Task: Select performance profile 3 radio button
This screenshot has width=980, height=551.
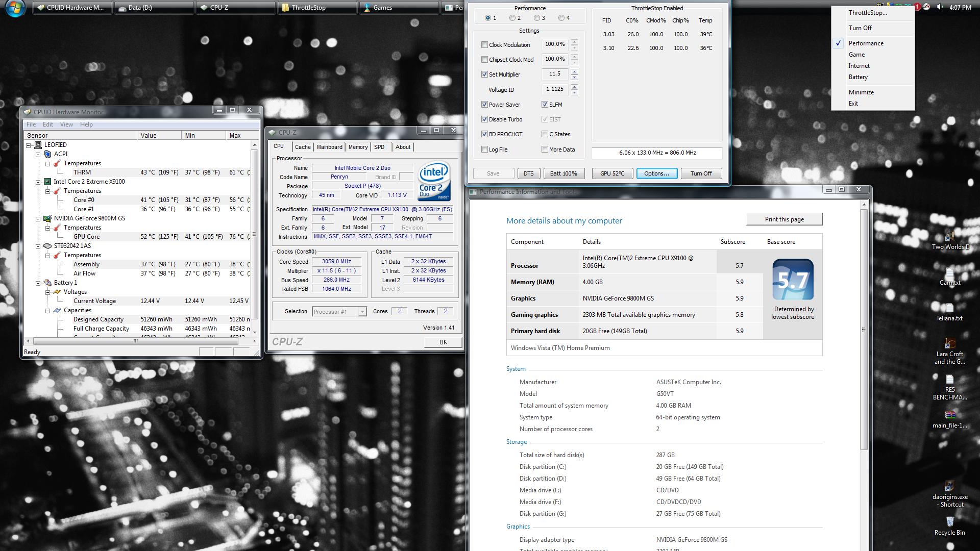Action: (x=537, y=18)
